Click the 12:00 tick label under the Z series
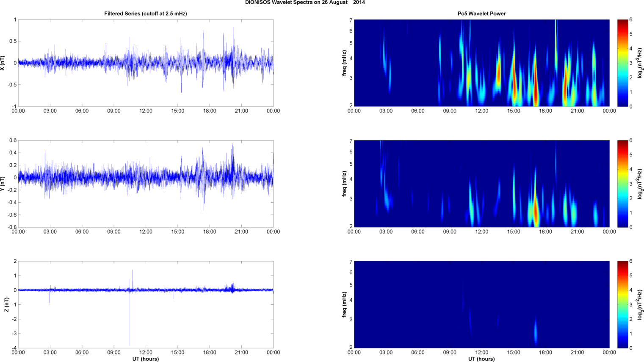Screen dimensions: 644x362 coord(146,352)
